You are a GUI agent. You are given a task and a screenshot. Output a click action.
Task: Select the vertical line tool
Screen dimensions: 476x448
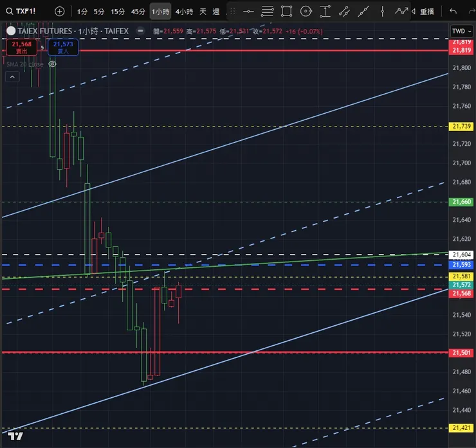[x=383, y=12]
